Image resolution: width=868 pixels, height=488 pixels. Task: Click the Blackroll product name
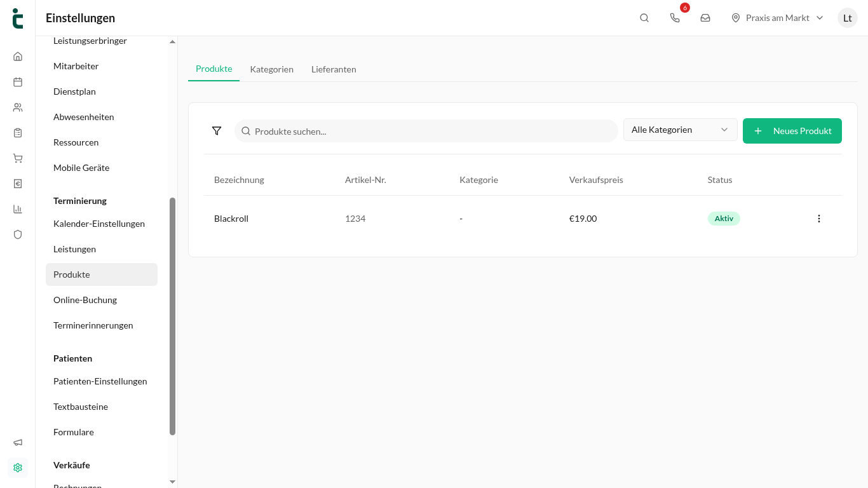(x=231, y=219)
